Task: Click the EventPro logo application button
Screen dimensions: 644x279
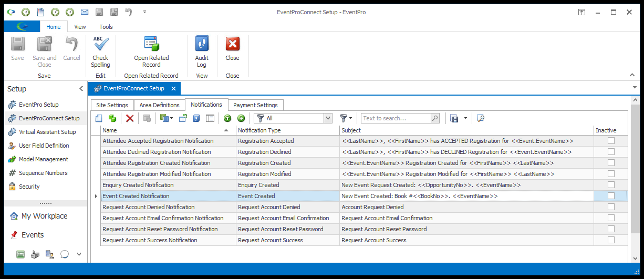Action: point(22,27)
